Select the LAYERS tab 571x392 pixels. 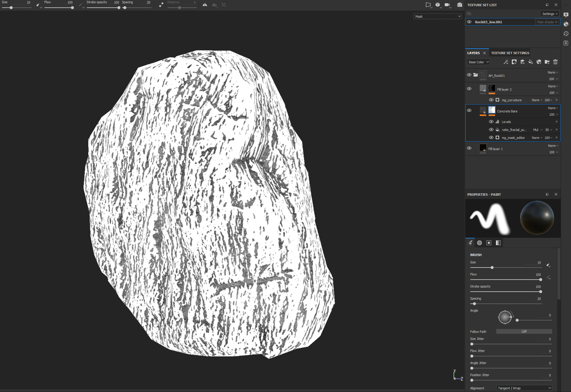point(473,53)
